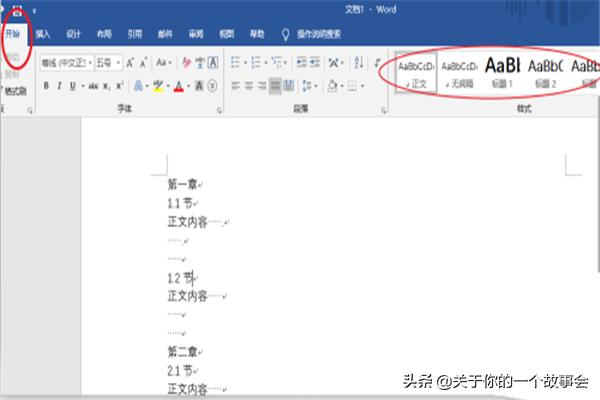Open the 设计 (Design) ribbon tab
Viewport: 600px width, 400px height.
(x=73, y=33)
